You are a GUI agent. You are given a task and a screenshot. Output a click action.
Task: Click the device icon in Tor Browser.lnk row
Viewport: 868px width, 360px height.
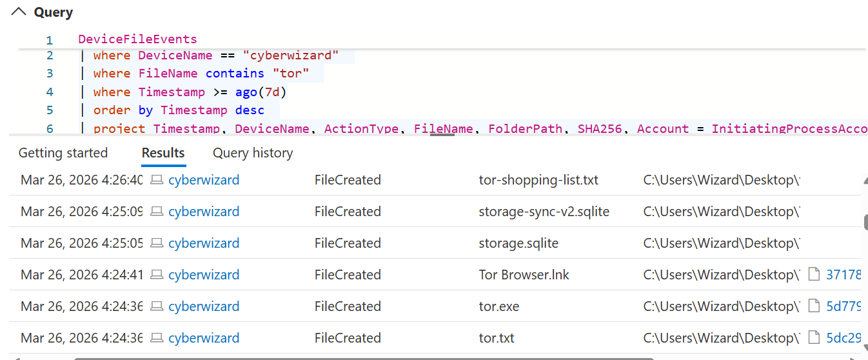[x=157, y=275]
